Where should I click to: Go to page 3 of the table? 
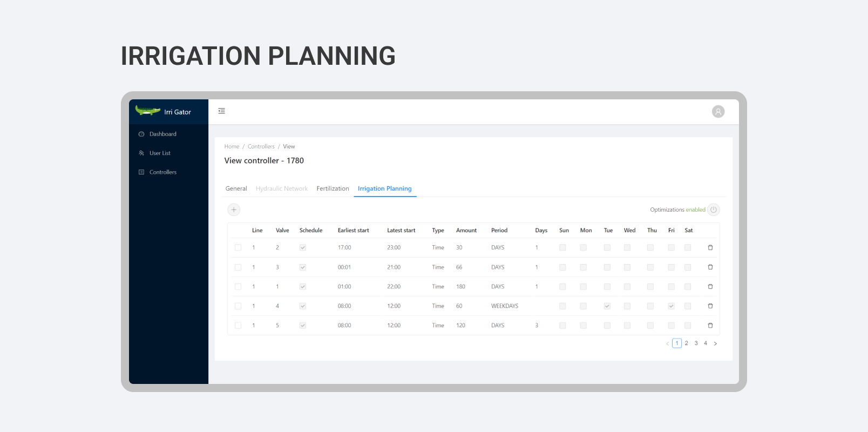pos(696,343)
